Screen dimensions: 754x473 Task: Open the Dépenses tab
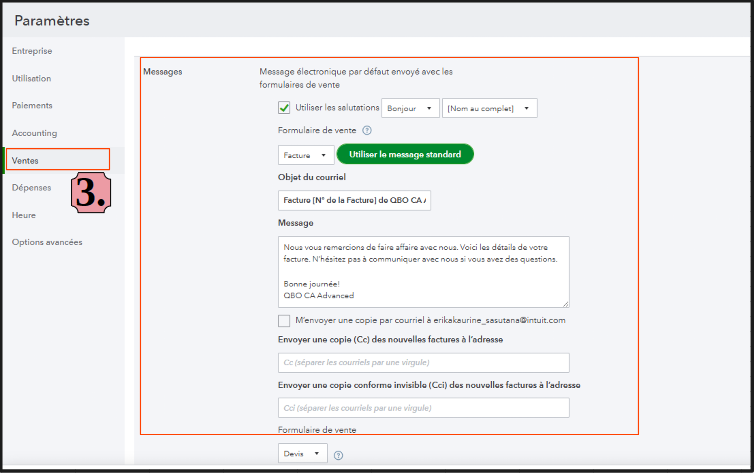coord(32,187)
